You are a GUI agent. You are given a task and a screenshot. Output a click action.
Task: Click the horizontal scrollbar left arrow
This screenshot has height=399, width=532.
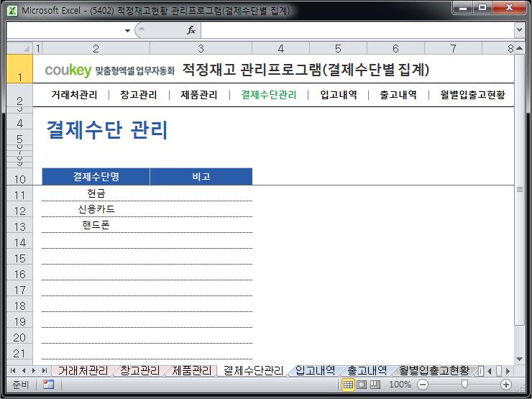490,371
